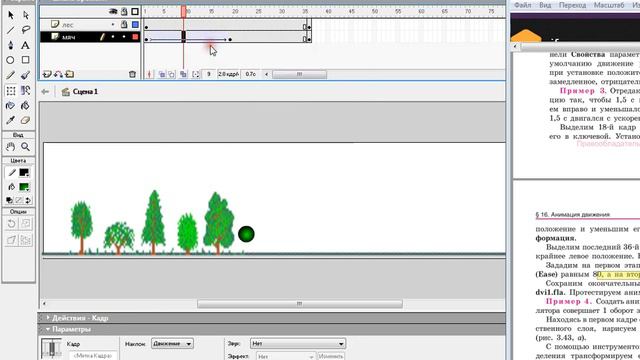The image size is (640, 360).
Task: Click the stage horizontal scrollbar thumb
Action: pos(300,304)
